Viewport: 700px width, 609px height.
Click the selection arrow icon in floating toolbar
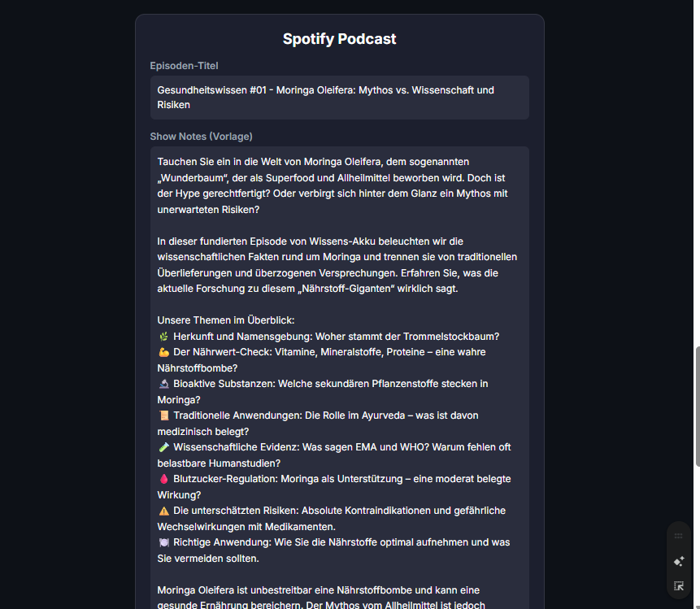click(679, 585)
